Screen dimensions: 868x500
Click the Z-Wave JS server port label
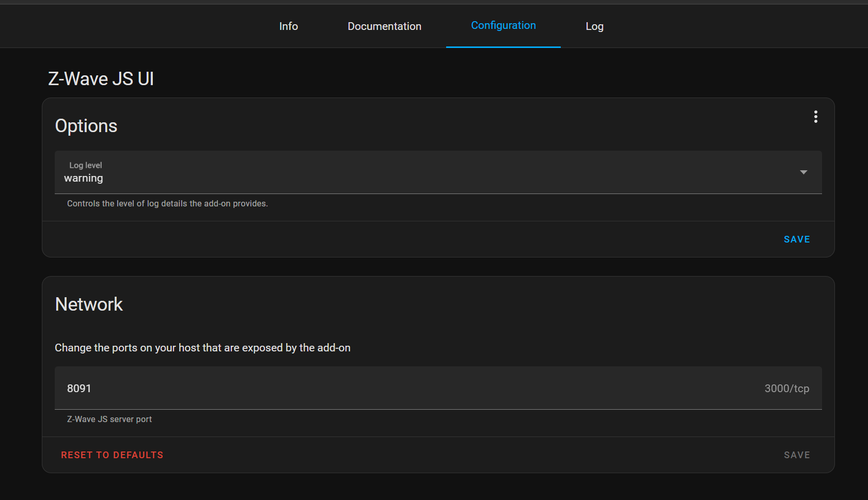tap(109, 420)
